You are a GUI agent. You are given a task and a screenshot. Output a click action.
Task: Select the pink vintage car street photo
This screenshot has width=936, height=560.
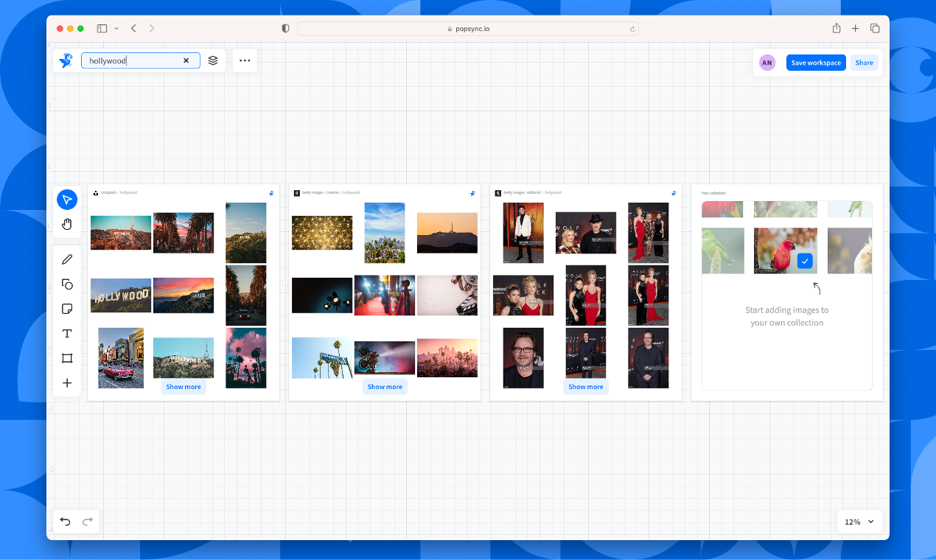click(121, 358)
